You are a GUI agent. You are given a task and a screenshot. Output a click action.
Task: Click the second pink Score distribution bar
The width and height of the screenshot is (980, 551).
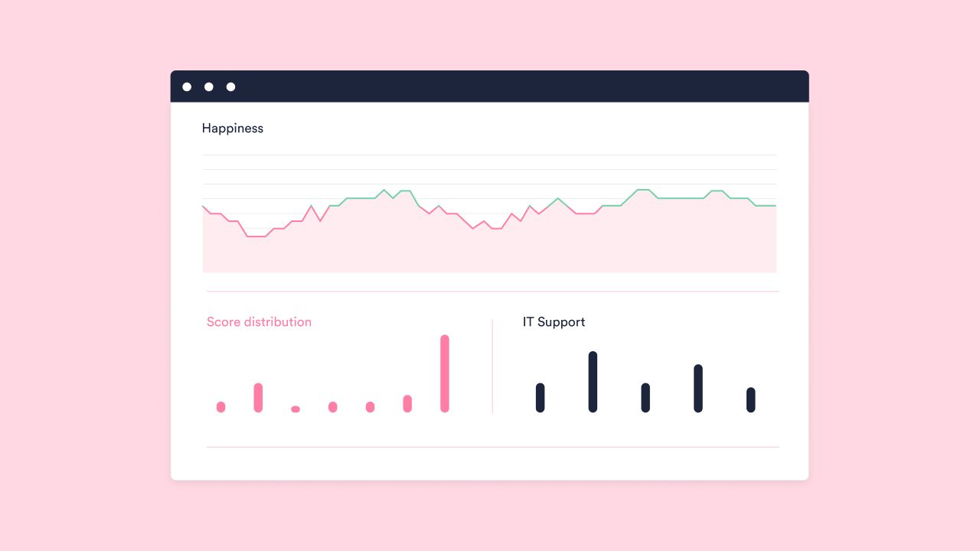click(x=258, y=398)
